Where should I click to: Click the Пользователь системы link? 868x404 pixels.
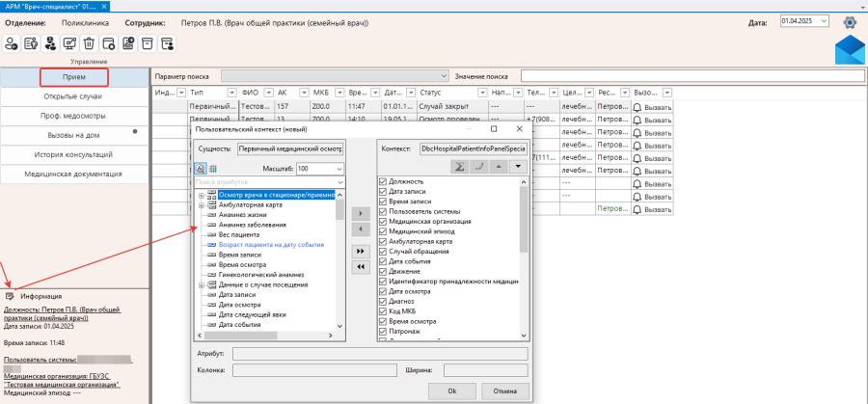click(40, 361)
